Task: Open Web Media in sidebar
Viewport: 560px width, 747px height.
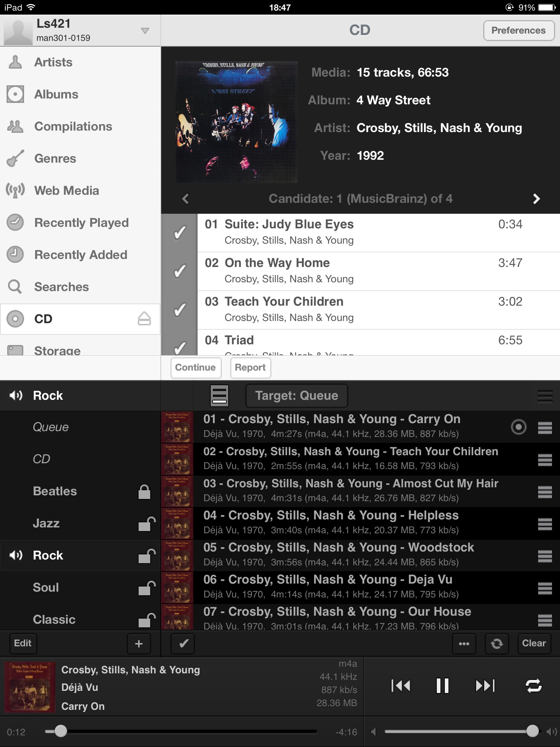Action: (80, 191)
